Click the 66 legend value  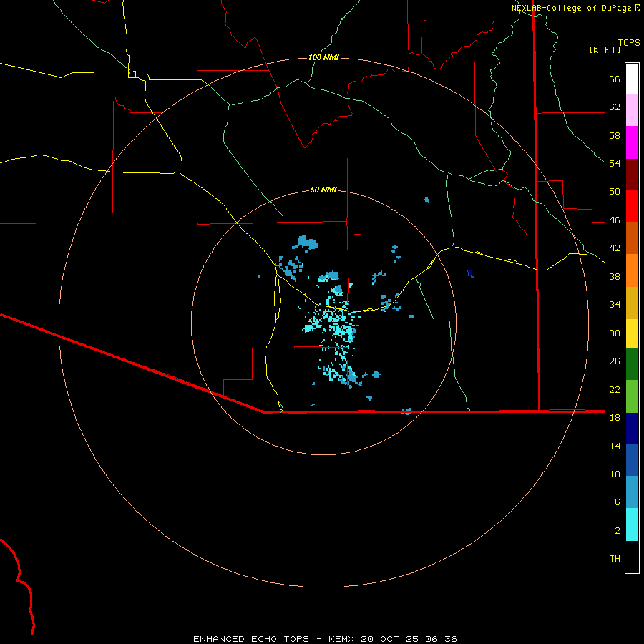pos(615,79)
